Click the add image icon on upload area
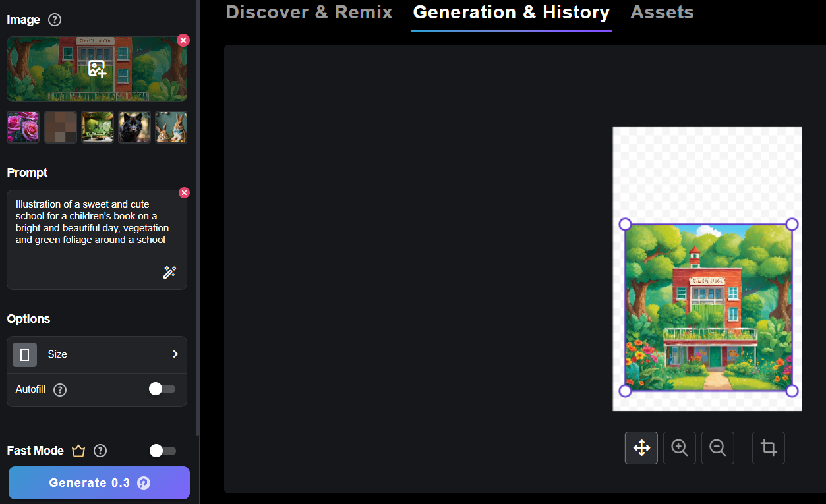The width and height of the screenshot is (826, 504). (x=98, y=69)
